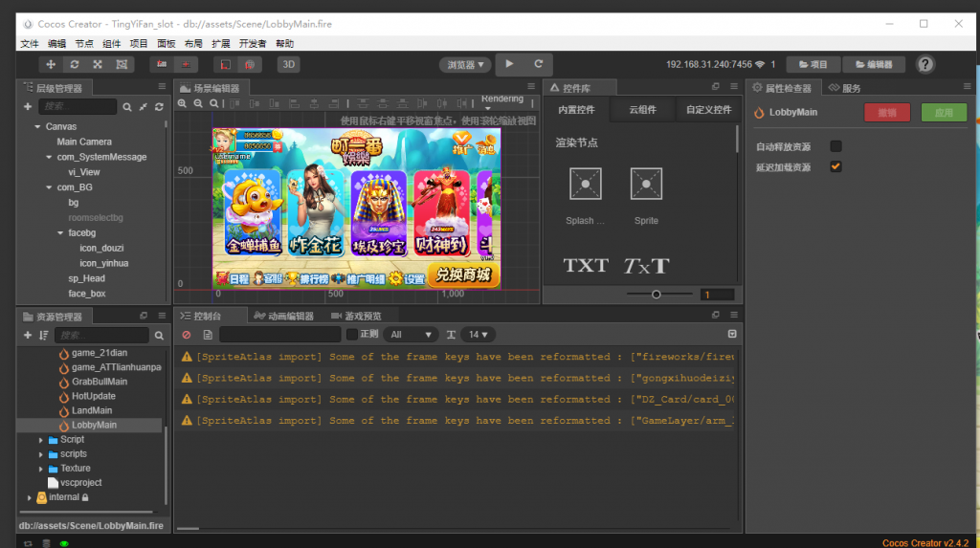Refresh the hierarchy panel
The image size is (980, 548).
160,107
